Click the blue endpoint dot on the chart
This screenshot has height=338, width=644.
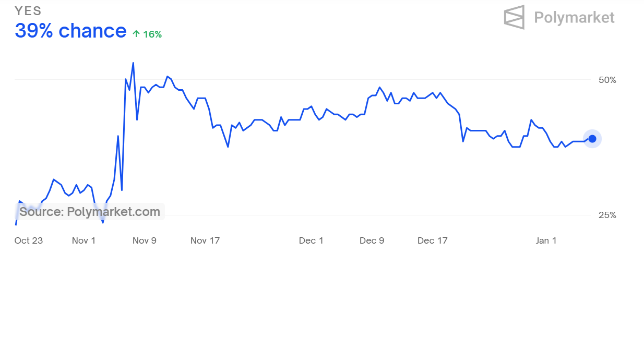pyautogui.click(x=592, y=139)
